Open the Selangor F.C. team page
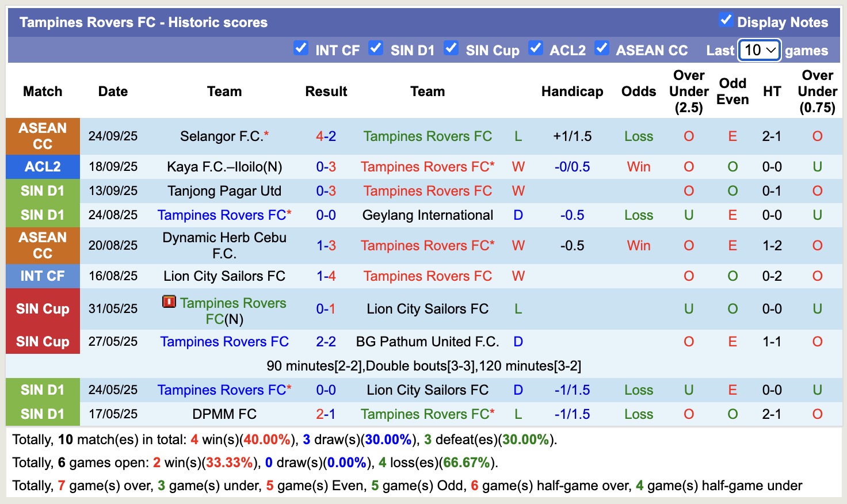This screenshot has height=504, width=847. point(219,136)
